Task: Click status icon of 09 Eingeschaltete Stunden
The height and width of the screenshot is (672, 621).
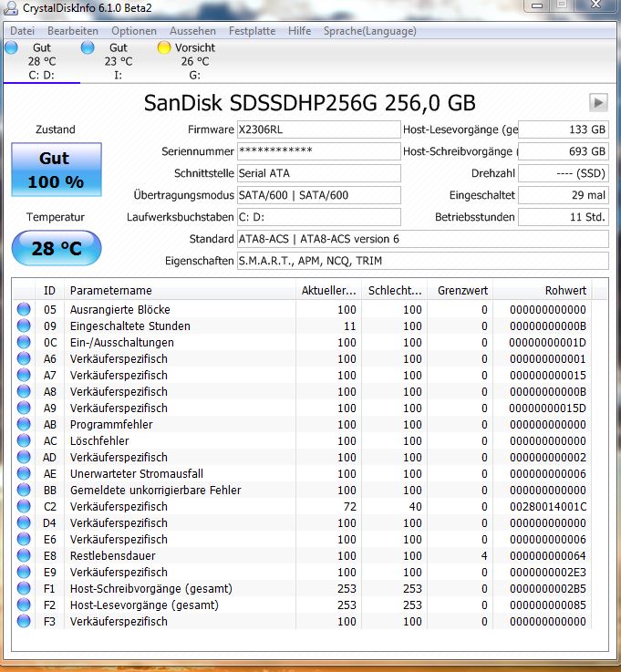Action: pos(24,326)
